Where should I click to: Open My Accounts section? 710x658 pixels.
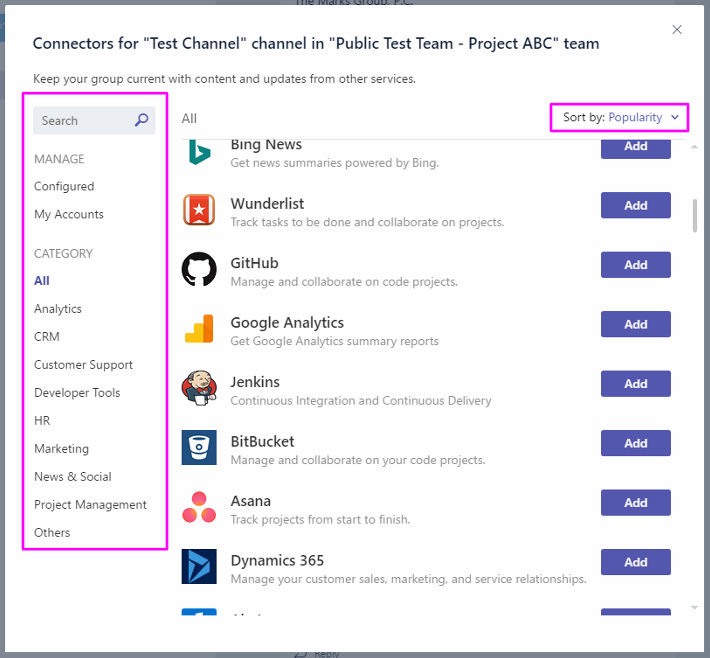pyautogui.click(x=69, y=214)
